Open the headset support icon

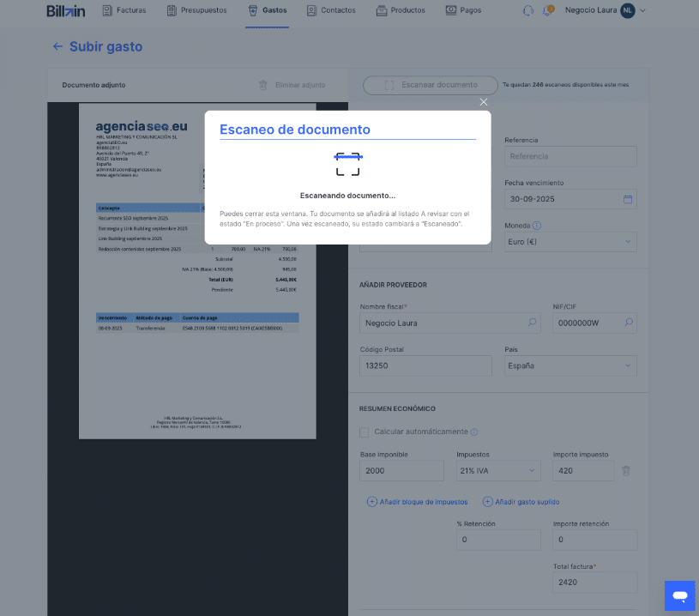527,11
